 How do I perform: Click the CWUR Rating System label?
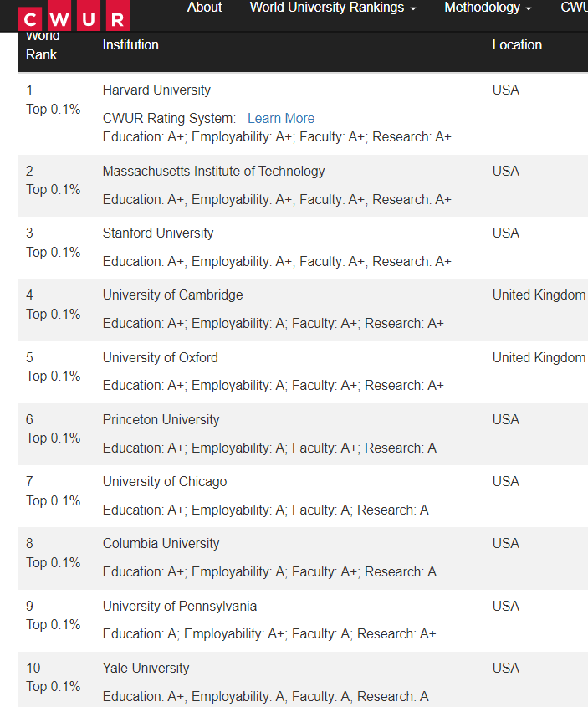pos(170,118)
